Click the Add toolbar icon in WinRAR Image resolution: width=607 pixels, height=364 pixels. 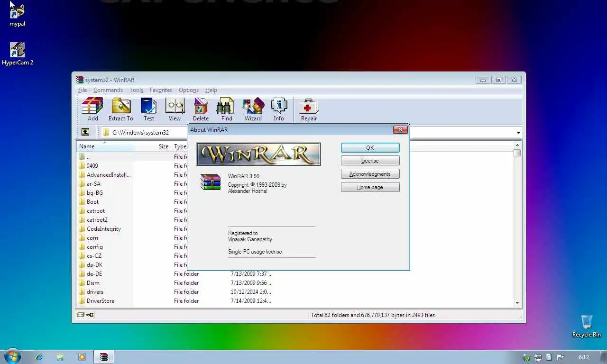pyautogui.click(x=92, y=109)
